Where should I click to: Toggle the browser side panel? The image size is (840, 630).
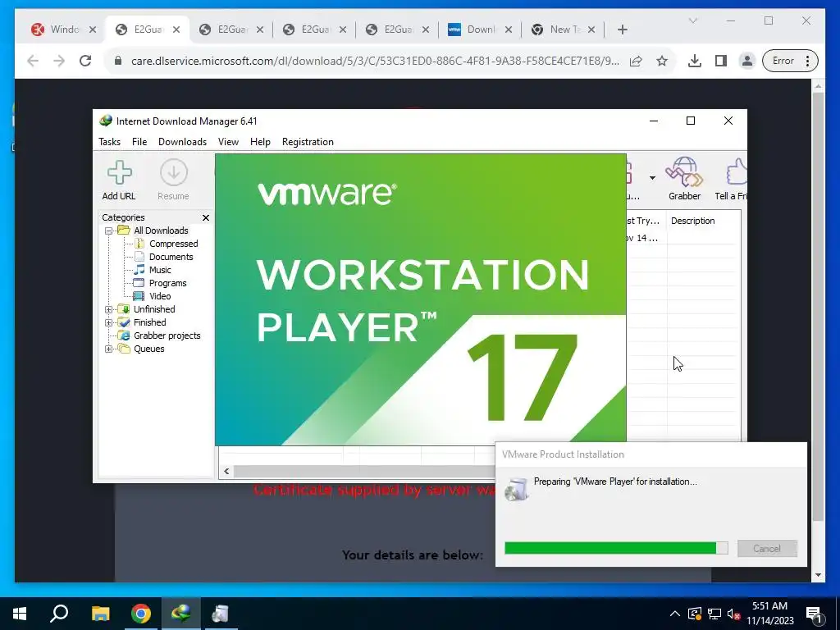(720, 61)
